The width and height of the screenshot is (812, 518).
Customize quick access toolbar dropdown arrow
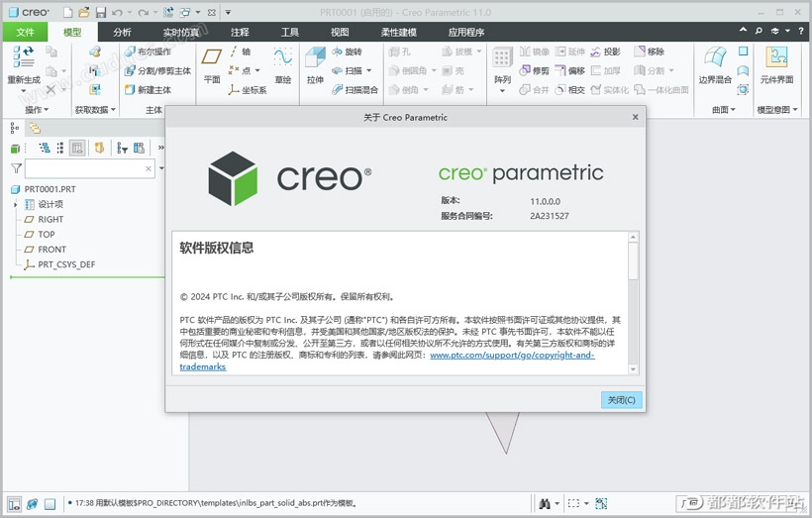pos(228,12)
